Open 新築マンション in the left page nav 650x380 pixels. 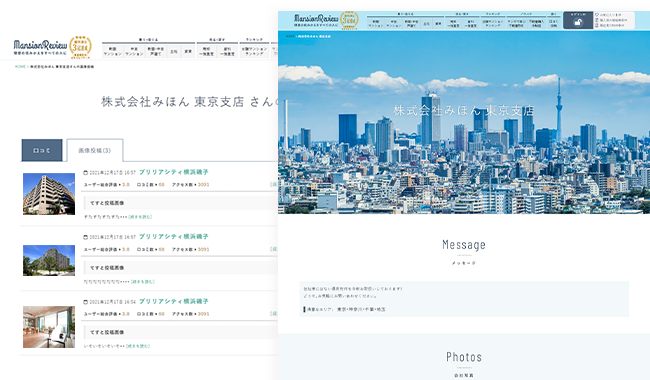112,51
